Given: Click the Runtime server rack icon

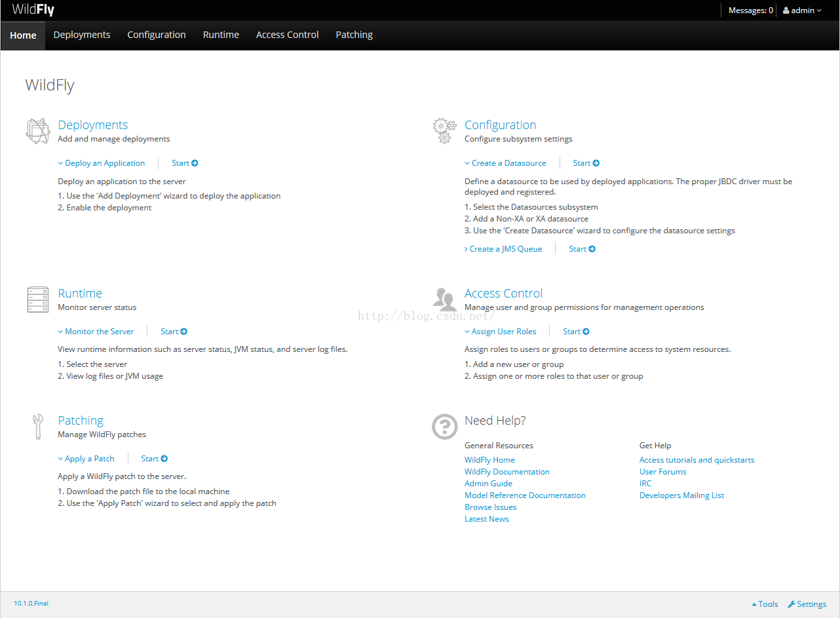Looking at the screenshot, I should tap(38, 299).
